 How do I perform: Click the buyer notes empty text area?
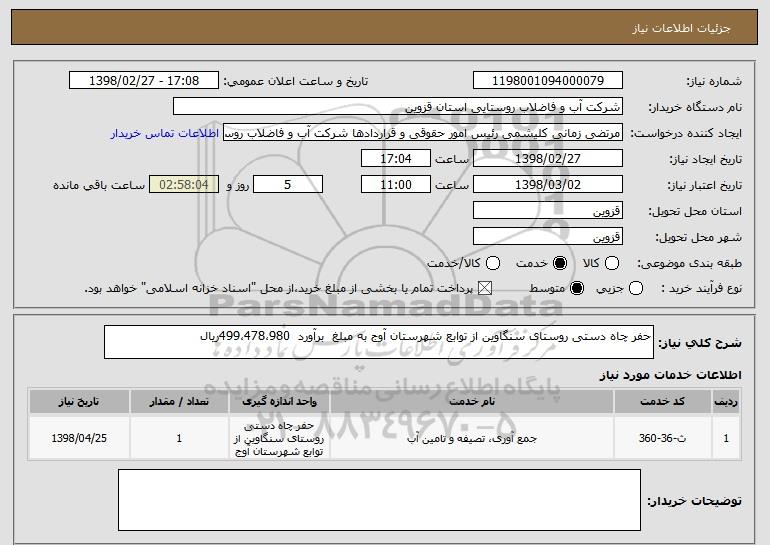pos(379,500)
